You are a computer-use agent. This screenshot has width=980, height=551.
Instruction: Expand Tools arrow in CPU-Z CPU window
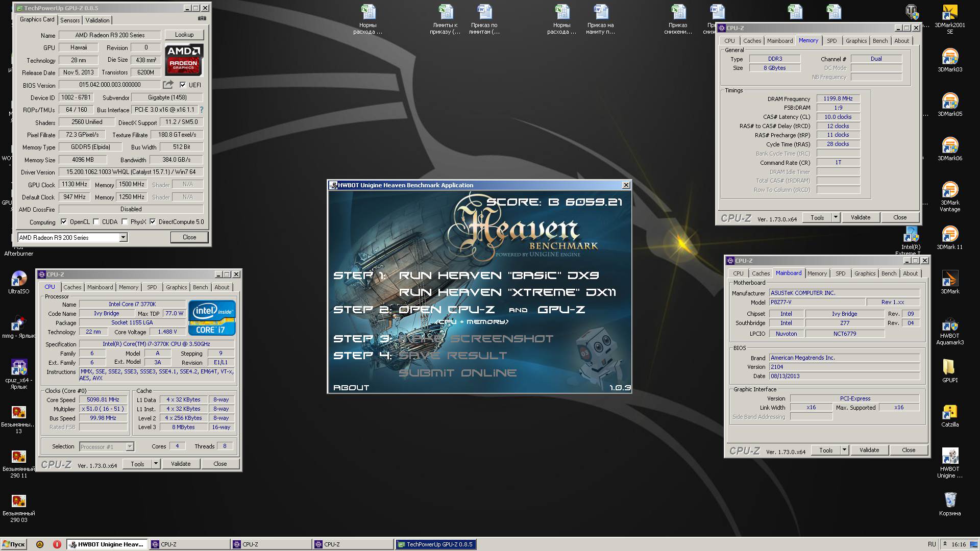pyautogui.click(x=156, y=464)
